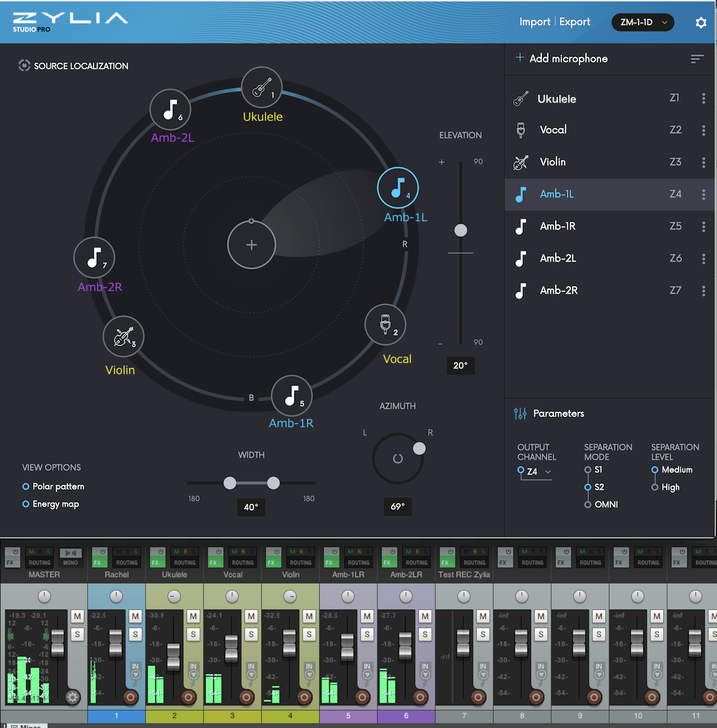Select the Ukulele row in microphone list

pos(609,98)
